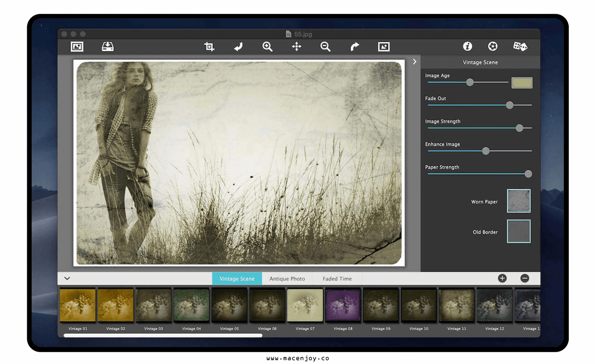
Task: Switch to the Vintage Scene tab
Action: pos(237,278)
